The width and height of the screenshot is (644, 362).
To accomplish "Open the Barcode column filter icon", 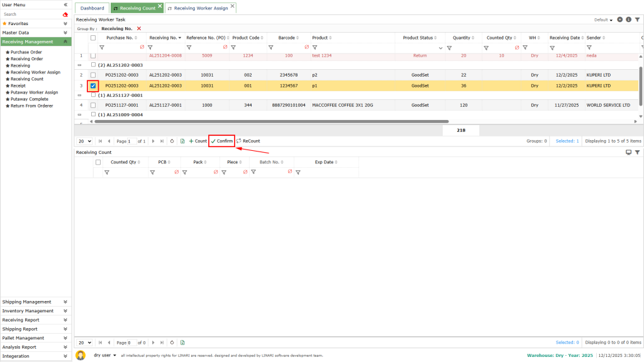I will [x=271, y=47].
